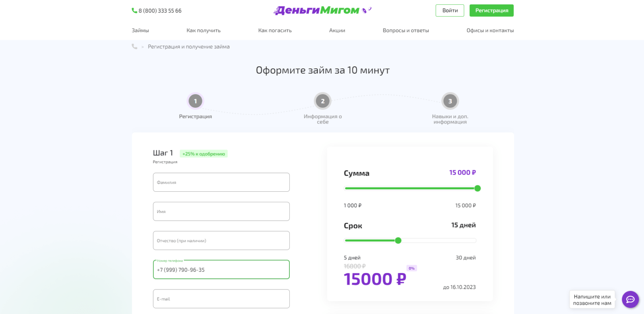Screen dimensions: 644x314
Task: Open the Займы menu item
Action: click(x=140, y=31)
